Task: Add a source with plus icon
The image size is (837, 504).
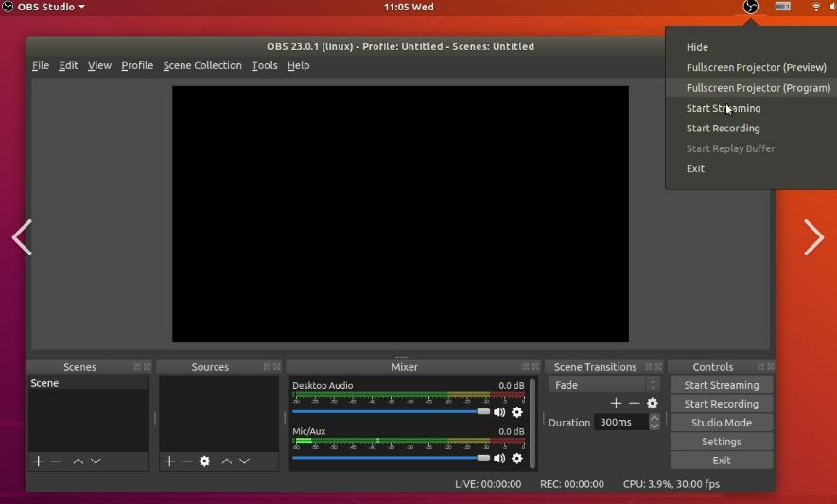Action: pos(169,461)
